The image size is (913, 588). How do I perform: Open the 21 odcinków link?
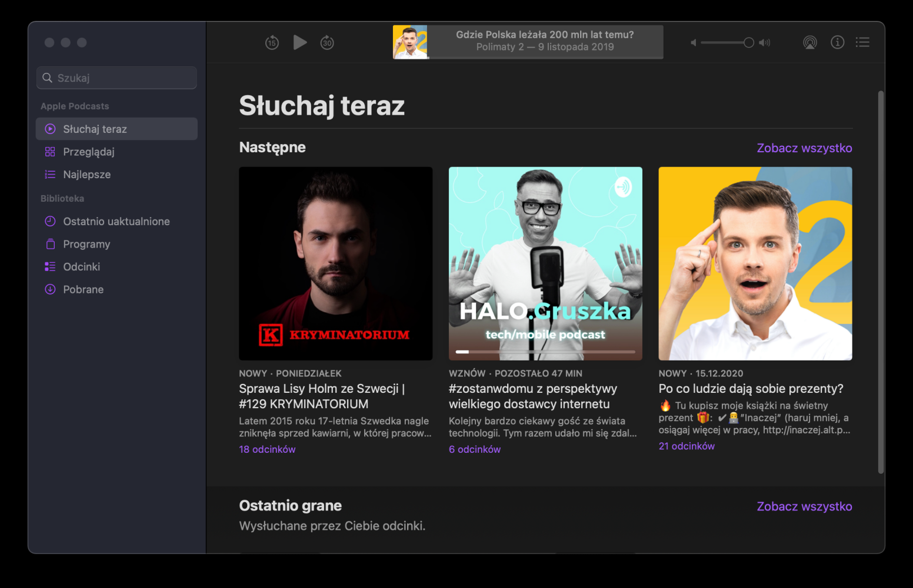pos(687,446)
